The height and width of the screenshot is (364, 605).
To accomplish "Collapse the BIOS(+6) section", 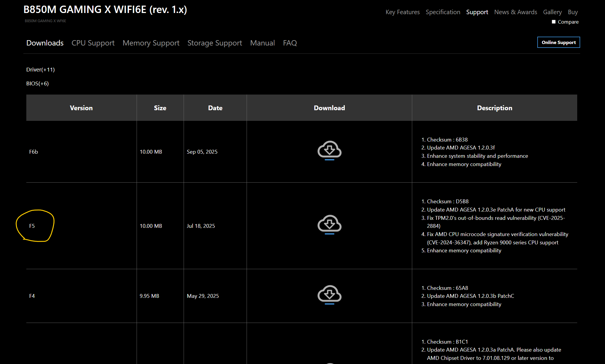I will (x=38, y=84).
